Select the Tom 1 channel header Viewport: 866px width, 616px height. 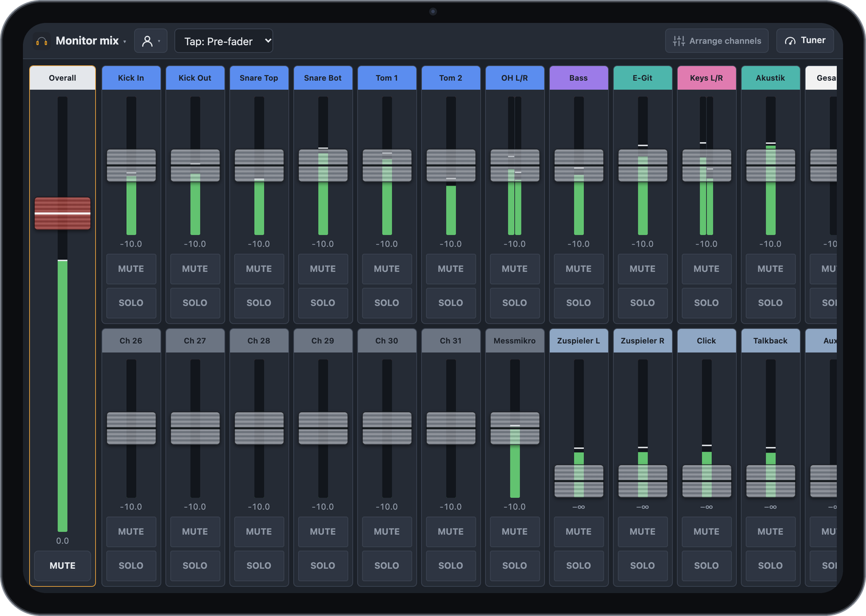click(387, 78)
